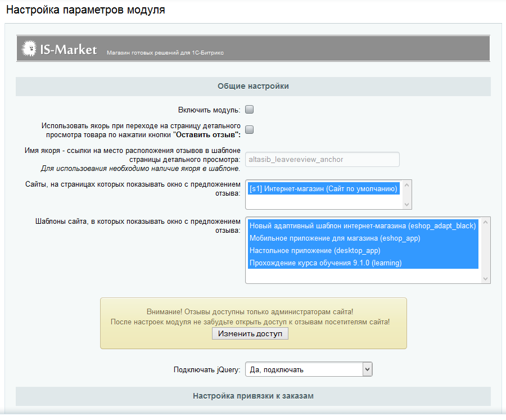This screenshot has width=506, height=420.
Task: Click the "Изменить доступ" button
Action: (250, 333)
